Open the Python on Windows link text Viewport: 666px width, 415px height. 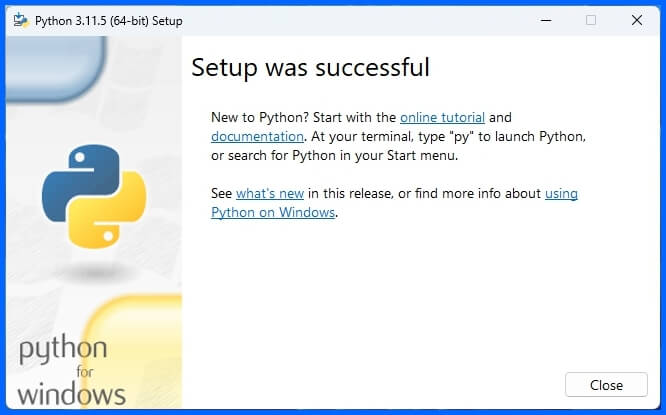point(273,212)
